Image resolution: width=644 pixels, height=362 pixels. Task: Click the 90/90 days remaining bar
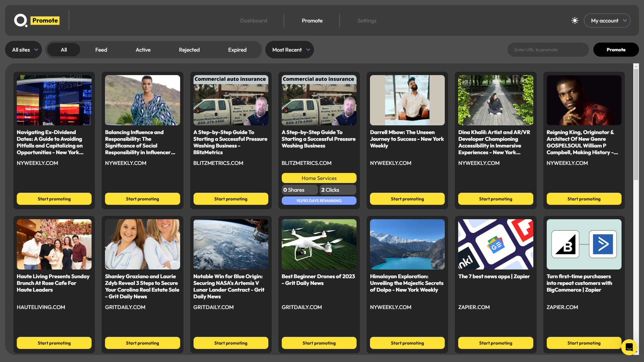[x=319, y=200]
